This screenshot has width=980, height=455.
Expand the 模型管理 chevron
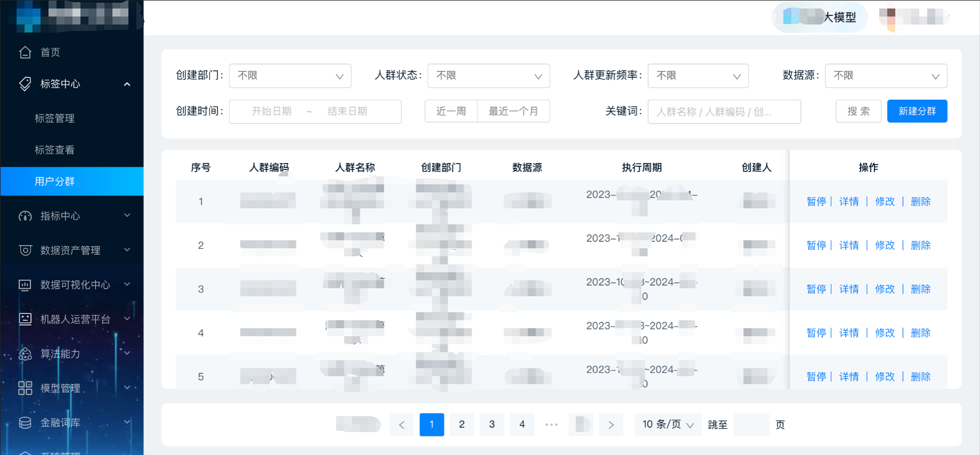coord(127,387)
